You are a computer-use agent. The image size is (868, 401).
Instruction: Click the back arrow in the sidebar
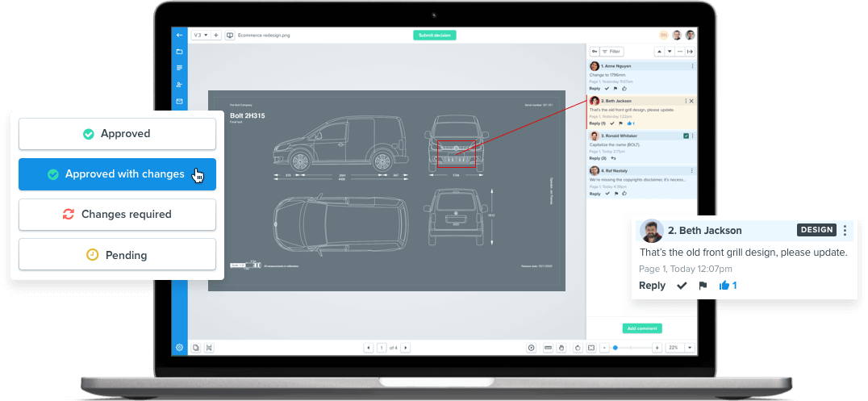click(x=179, y=36)
